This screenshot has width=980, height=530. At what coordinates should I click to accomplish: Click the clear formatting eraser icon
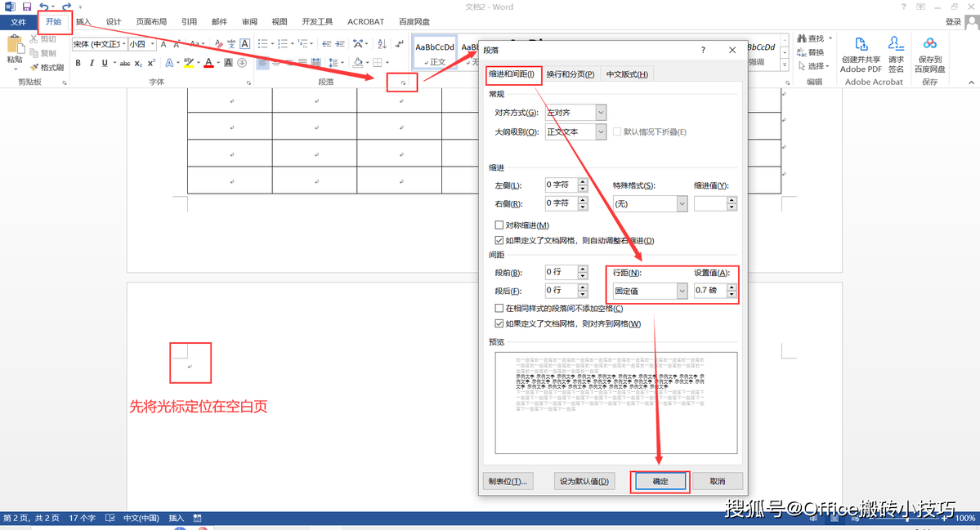(x=218, y=44)
